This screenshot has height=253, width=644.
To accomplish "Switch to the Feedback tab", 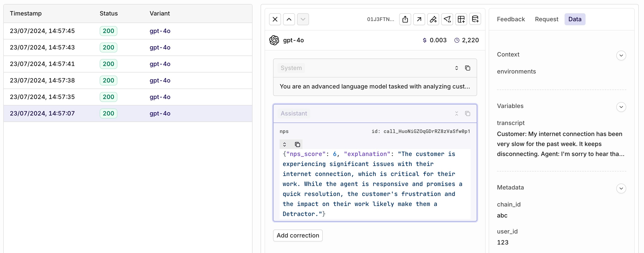I will pos(511,19).
